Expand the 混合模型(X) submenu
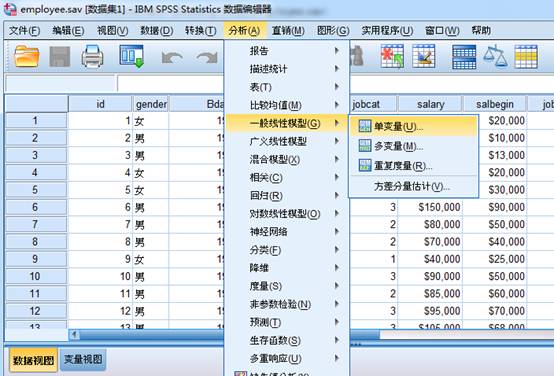 pyautogui.click(x=286, y=159)
